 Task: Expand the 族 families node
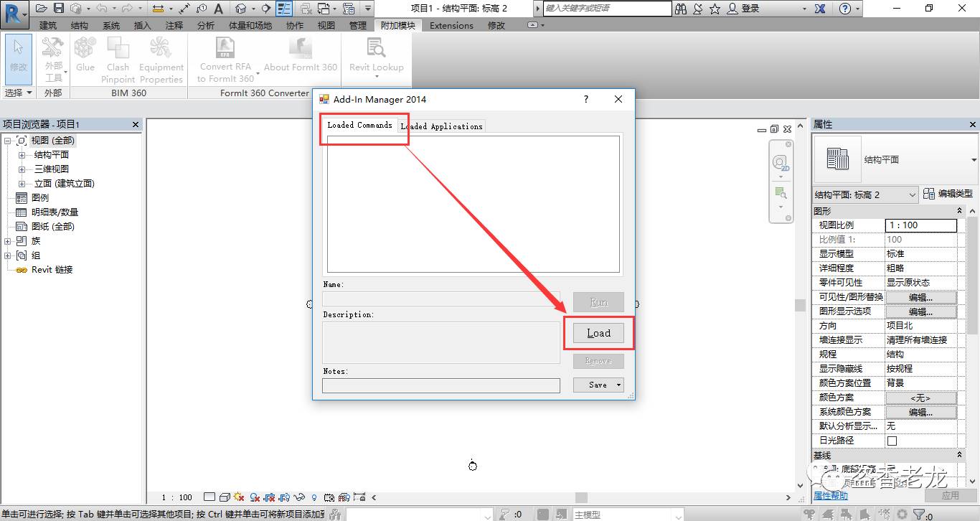click(7, 241)
